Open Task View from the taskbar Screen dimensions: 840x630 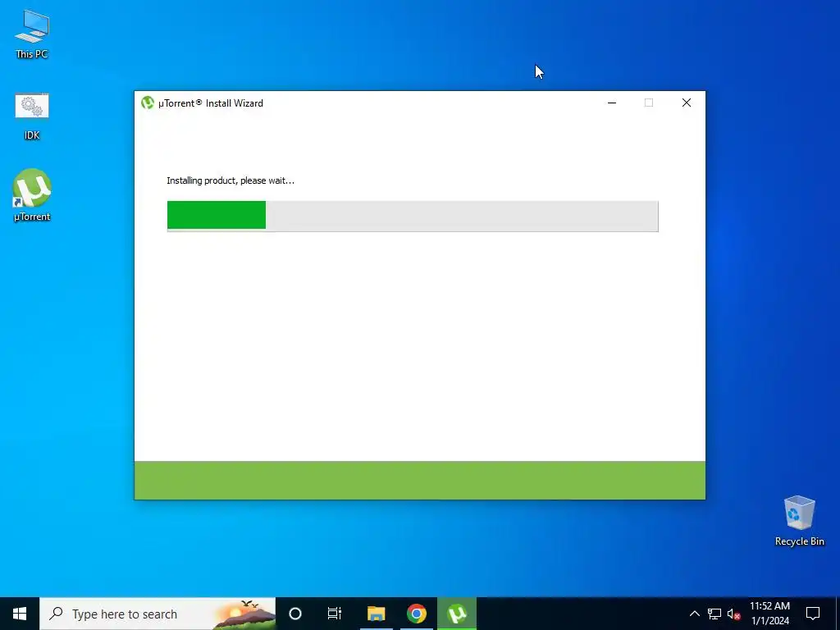[335, 614]
